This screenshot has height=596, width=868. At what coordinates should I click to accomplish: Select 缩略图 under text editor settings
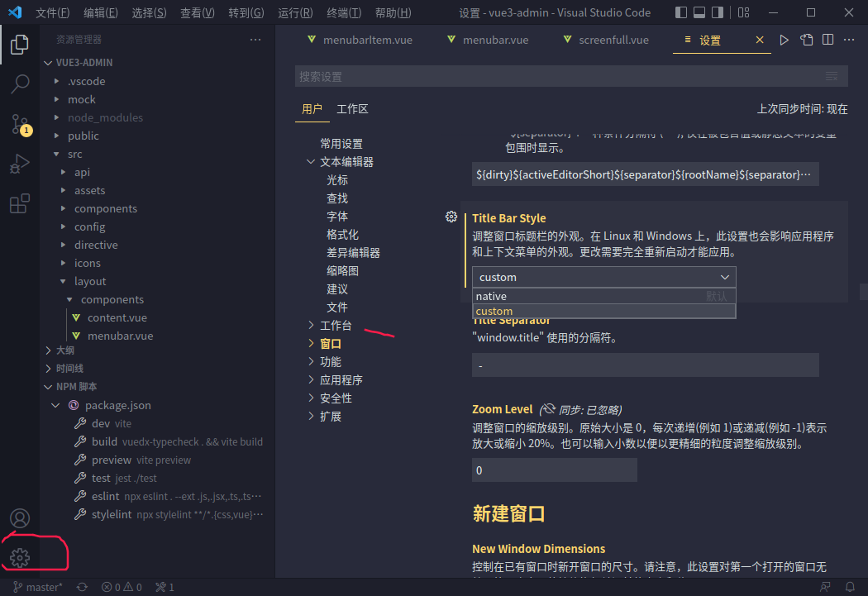tap(342, 271)
